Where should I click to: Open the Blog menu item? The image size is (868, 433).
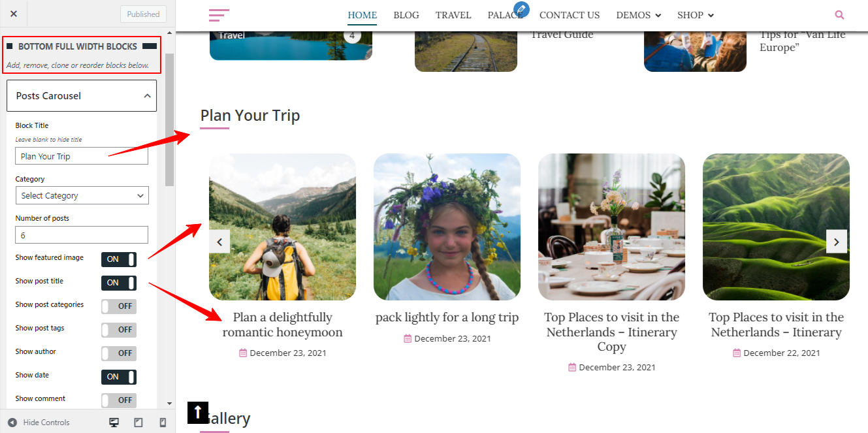click(x=406, y=15)
